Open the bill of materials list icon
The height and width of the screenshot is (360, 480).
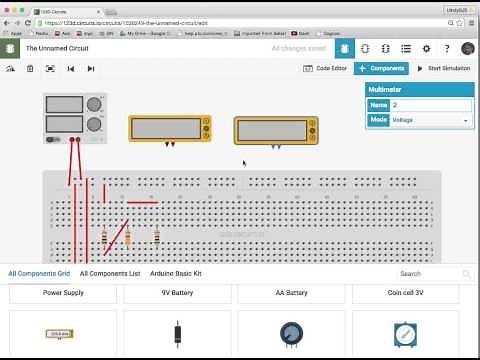[x=406, y=49]
